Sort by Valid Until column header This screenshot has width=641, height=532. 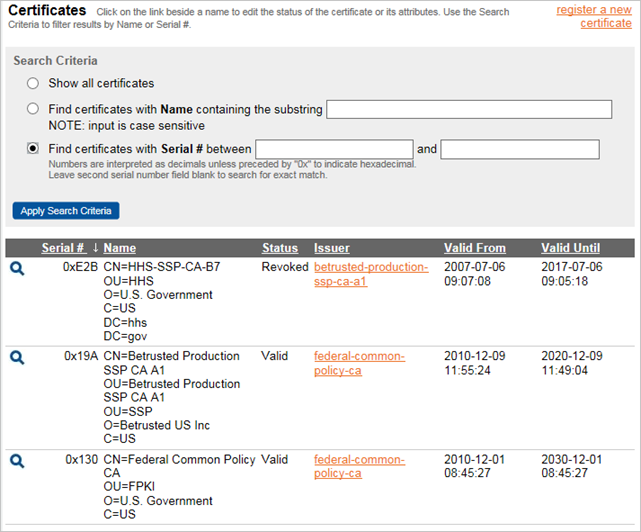(570, 248)
